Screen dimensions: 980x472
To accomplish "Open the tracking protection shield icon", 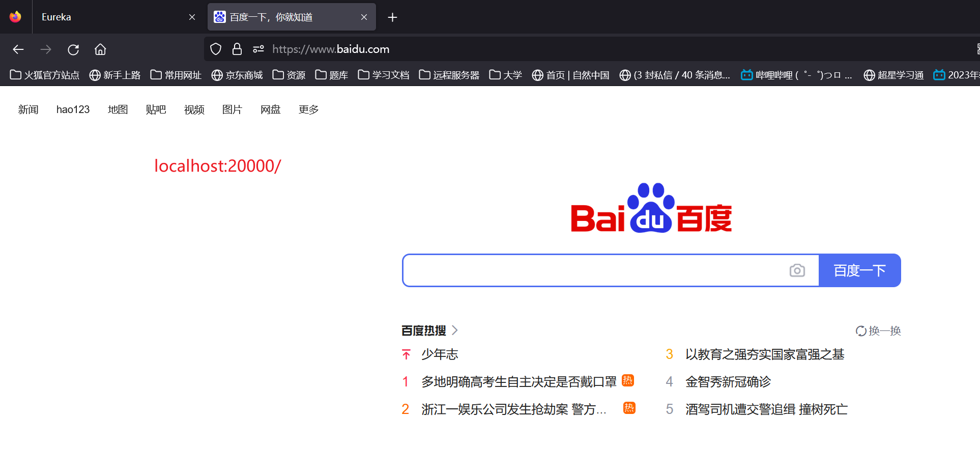I will pyautogui.click(x=216, y=49).
